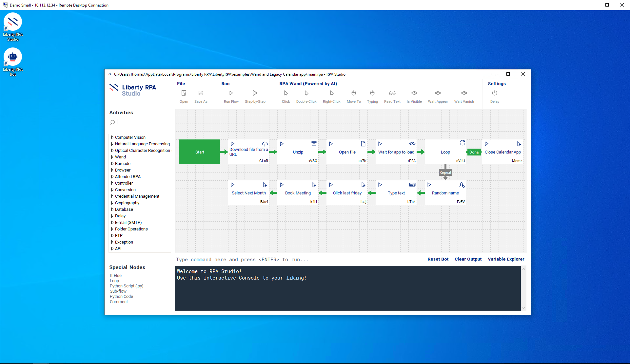Click the Clear Output link
The image size is (630, 364).
click(x=468, y=259)
